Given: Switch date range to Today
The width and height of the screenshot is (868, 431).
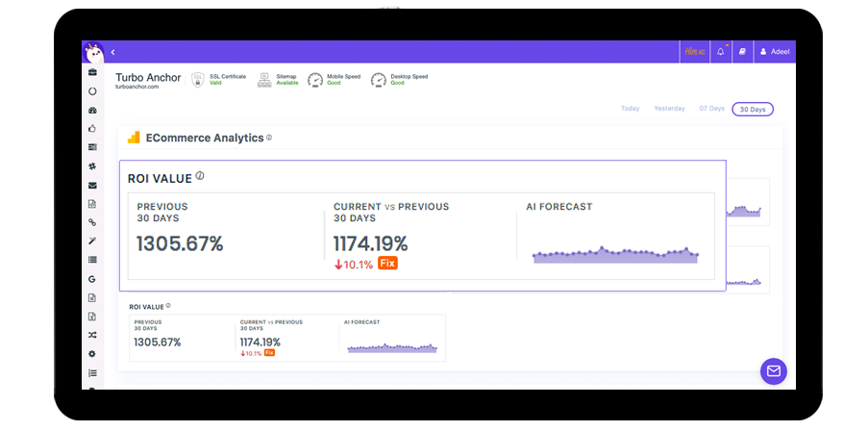Looking at the screenshot, I should (630, 109).
